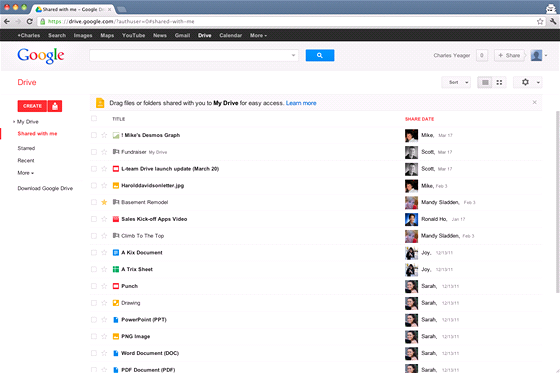Click the upload icon next to CREATE
The image size is (560, 373).
(55, 106)
